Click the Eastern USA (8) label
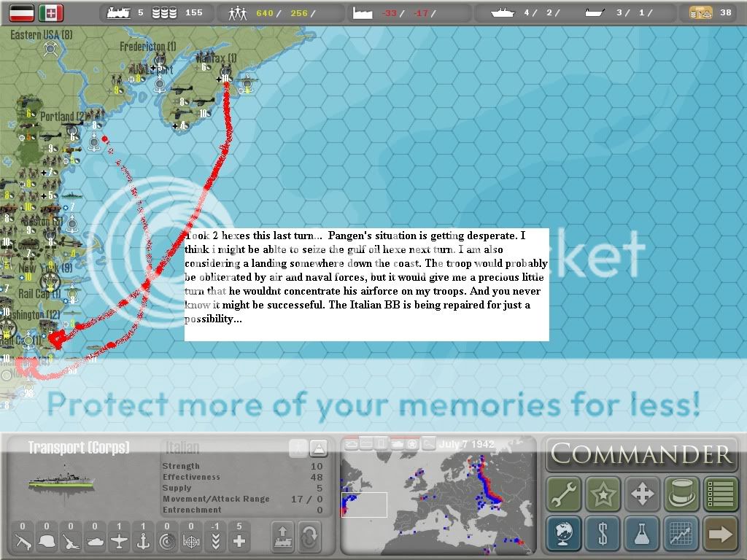Image resolution: width=747 pixels, height=560 pixels. (42, 35)
